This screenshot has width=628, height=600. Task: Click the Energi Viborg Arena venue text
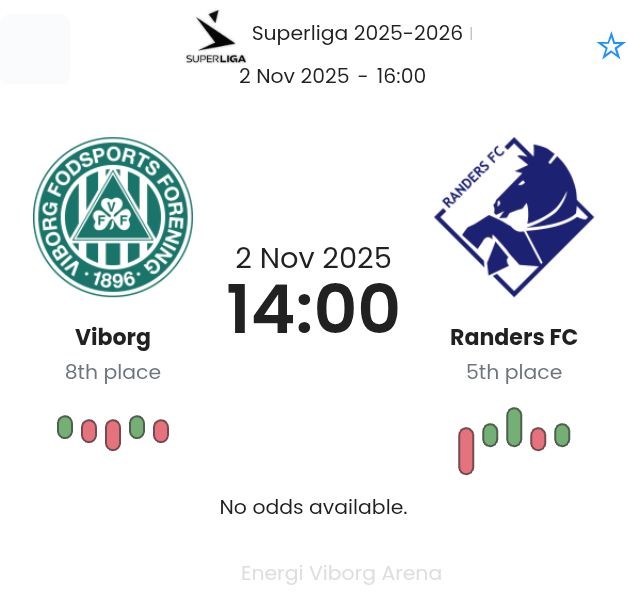tap(342, 573)
